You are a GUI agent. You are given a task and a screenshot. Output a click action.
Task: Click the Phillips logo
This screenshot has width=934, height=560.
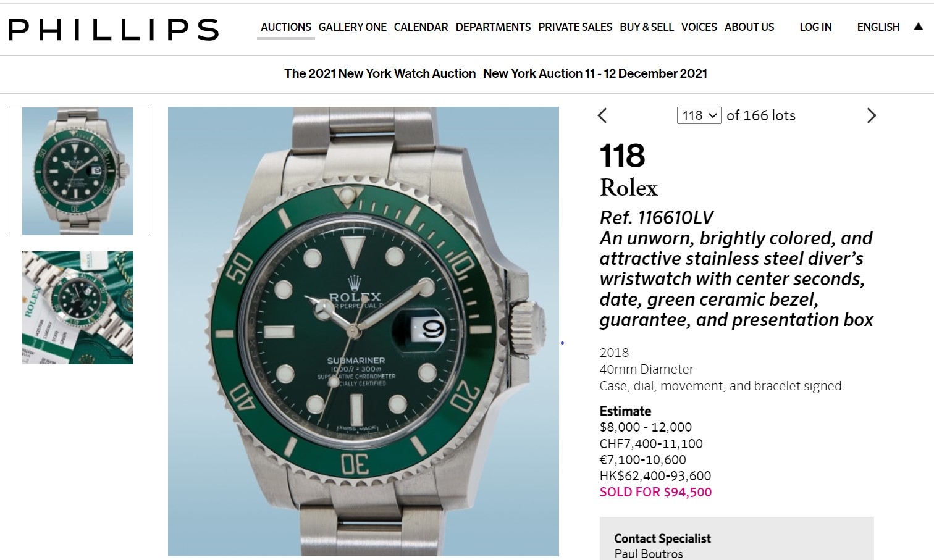click(x=114, y=29)
